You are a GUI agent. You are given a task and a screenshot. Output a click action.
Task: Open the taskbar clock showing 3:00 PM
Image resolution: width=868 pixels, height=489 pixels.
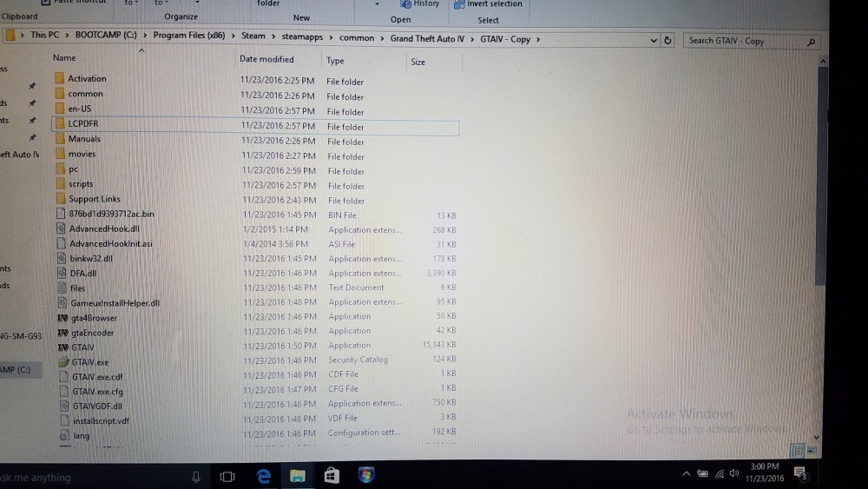click(x=765, y=472)
